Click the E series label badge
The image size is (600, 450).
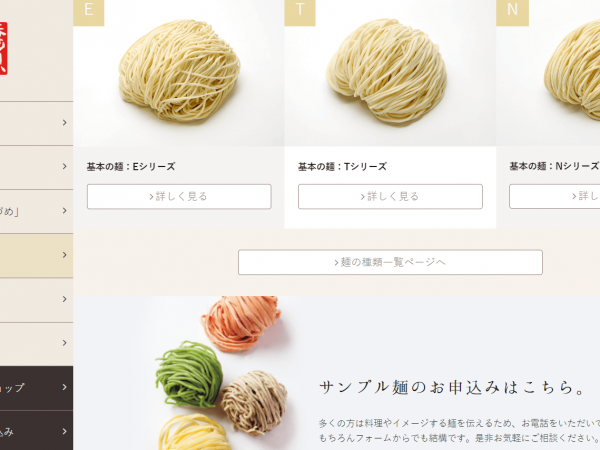pos(88,12)
